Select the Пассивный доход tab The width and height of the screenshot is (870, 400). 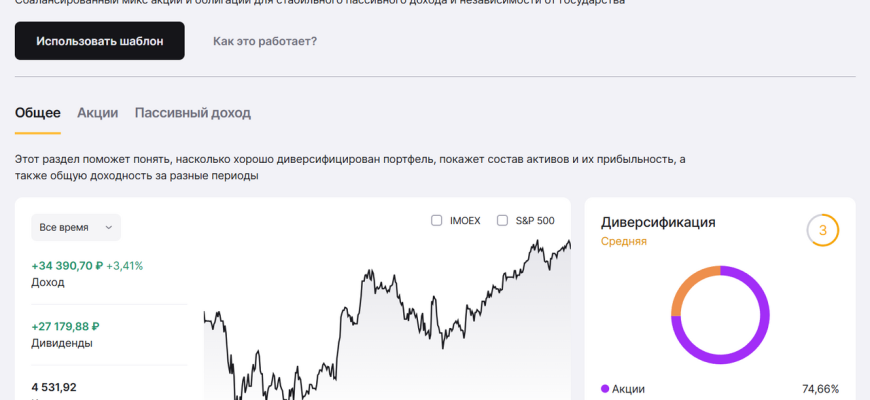[192, 113]
